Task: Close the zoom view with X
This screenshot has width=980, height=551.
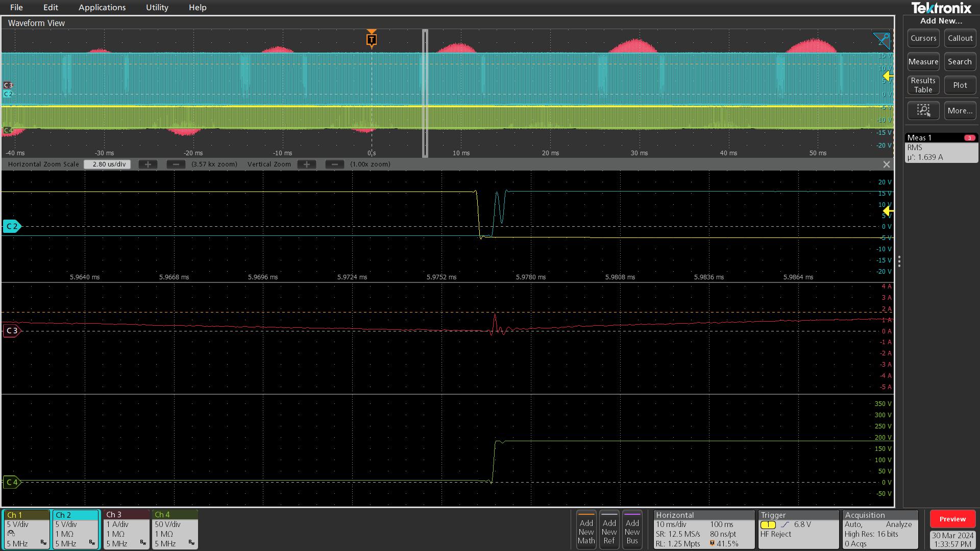Action: tap(887, 164)
